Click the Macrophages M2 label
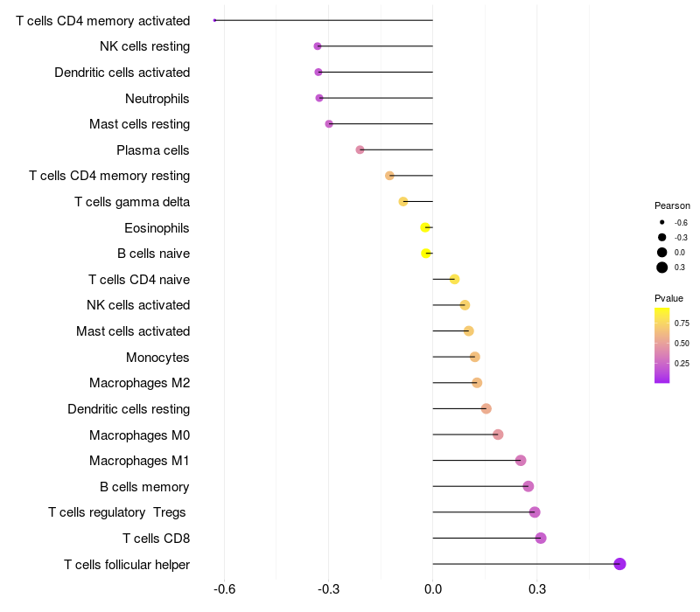This screenshot has height=612, width=700. click(140, 383)
